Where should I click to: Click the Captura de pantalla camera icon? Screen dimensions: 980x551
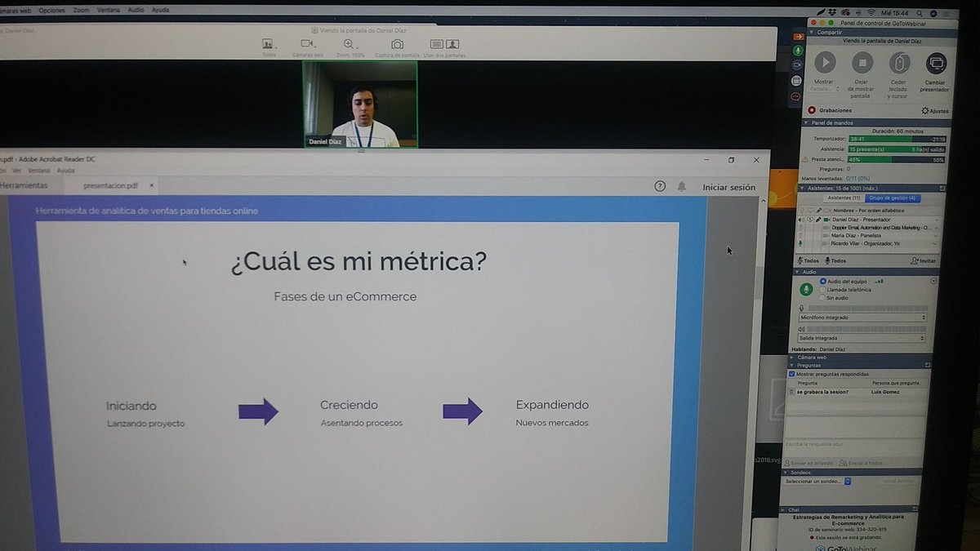click(x=397, y=44)
